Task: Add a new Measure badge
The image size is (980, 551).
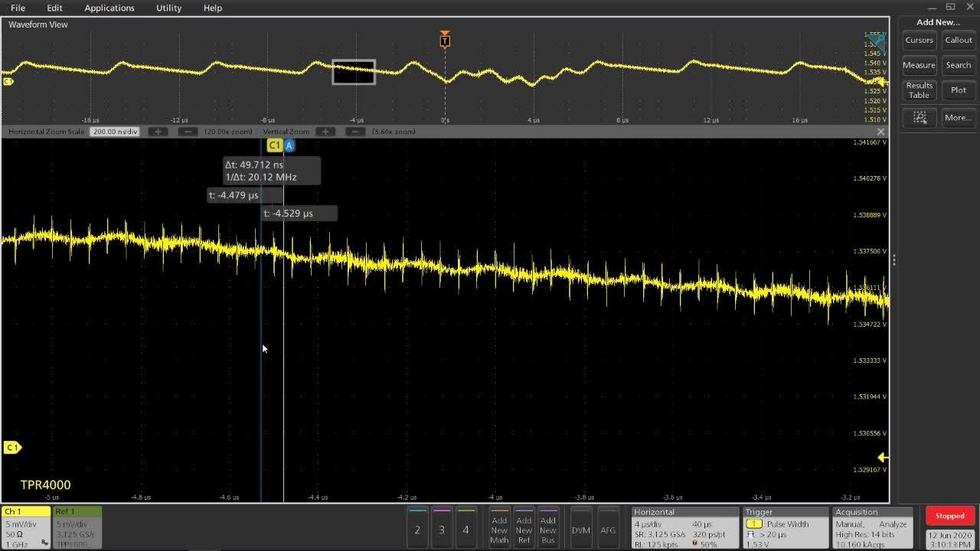Action: (x=919, y=65)
